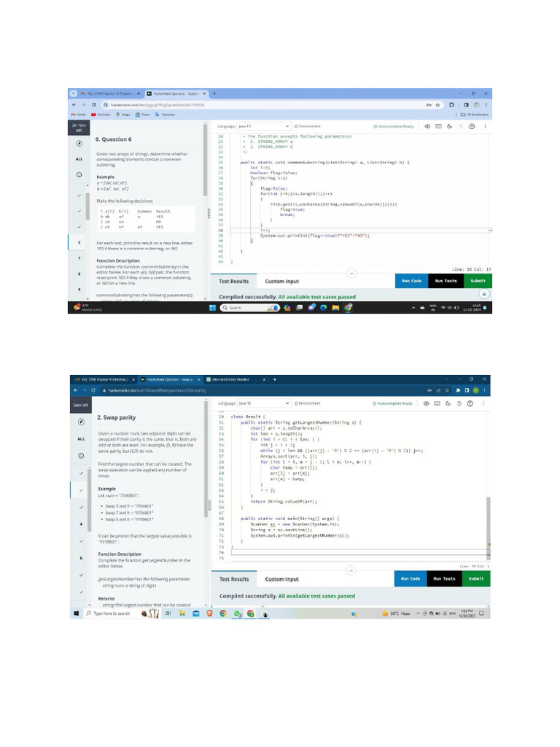560x747 pixels.
Task: Toggle dark mode moon icon in Swap parity editor
Action: tap(448, 403)
